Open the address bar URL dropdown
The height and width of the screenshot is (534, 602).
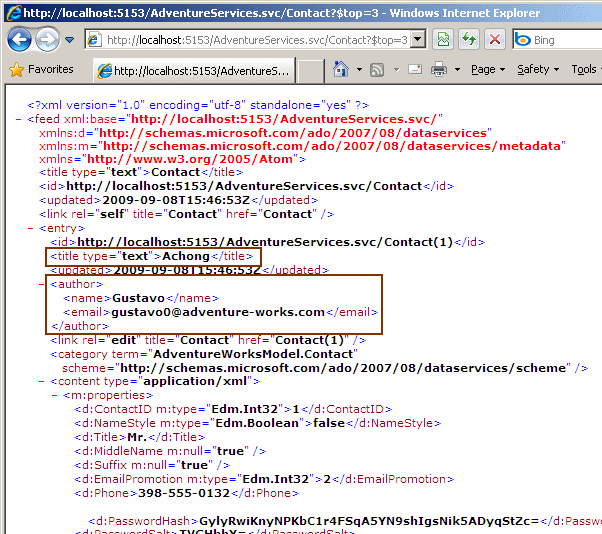coord(418,40)
